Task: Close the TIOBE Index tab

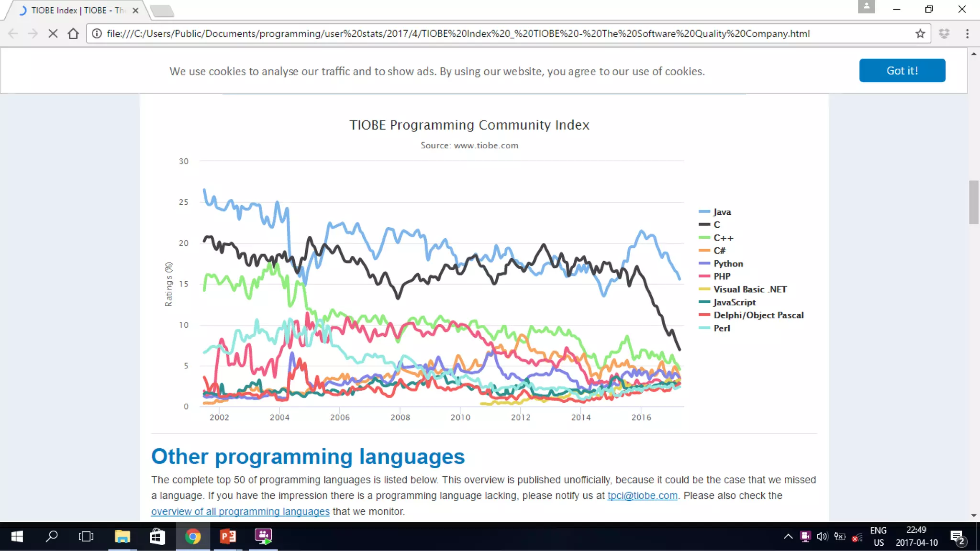Action: (x=135, y=10)
